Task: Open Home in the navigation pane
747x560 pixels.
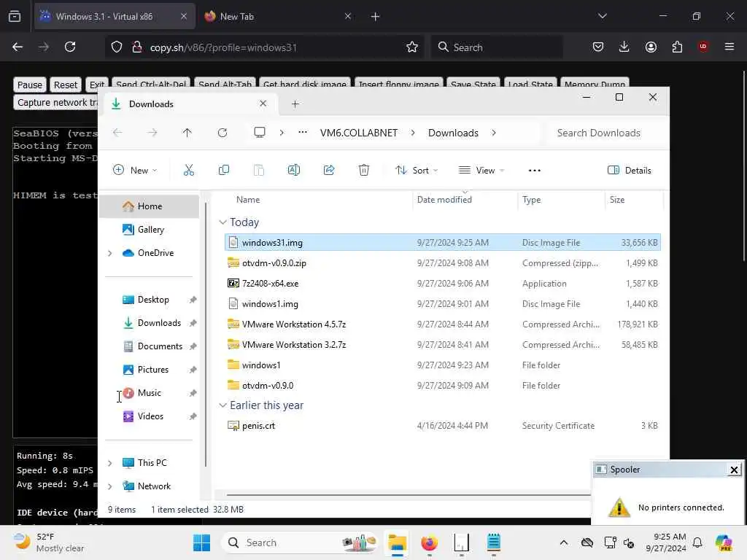Action: tap(150, 206)
